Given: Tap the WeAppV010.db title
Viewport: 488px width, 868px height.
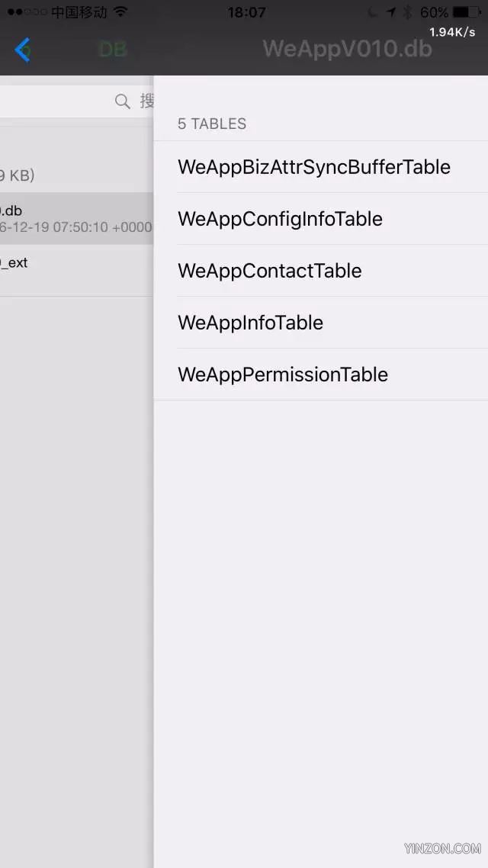Looking at the screenshot, I should tap(348, 50).
